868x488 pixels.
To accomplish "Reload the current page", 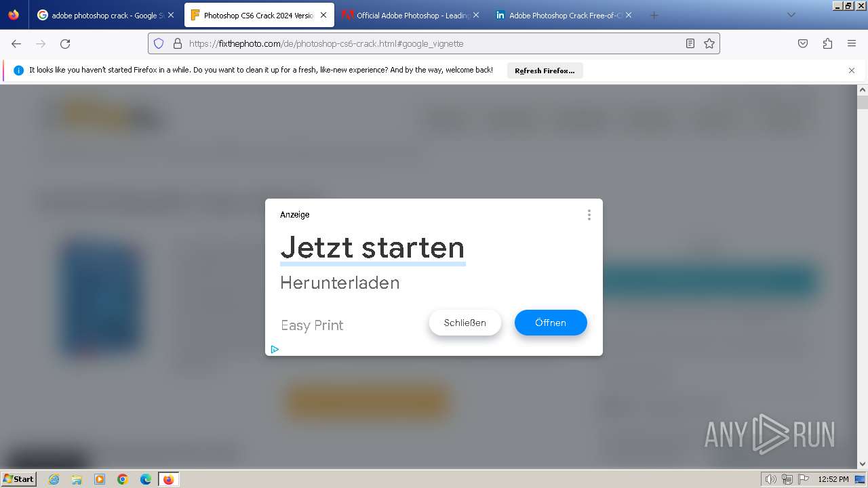I will click(x=65, y=43).
